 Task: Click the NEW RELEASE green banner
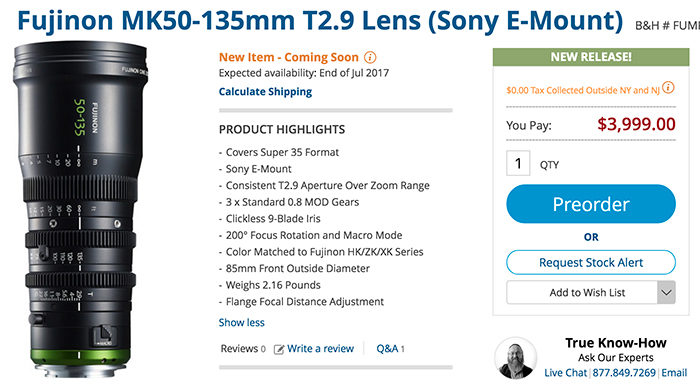pos(591,57)
